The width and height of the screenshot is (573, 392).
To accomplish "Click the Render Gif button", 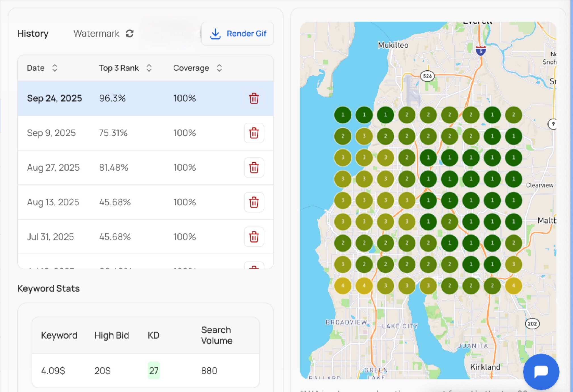I will 246,34.
